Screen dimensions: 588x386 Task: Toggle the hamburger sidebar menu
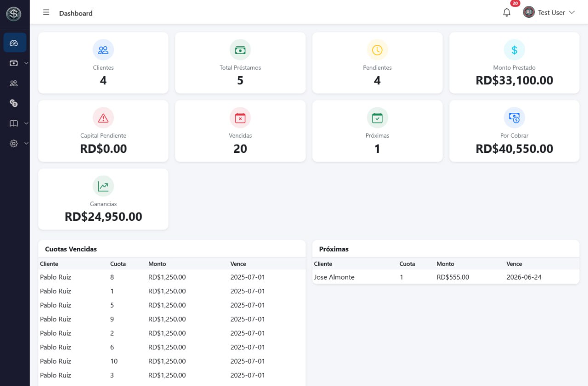[x=46, y=12]
